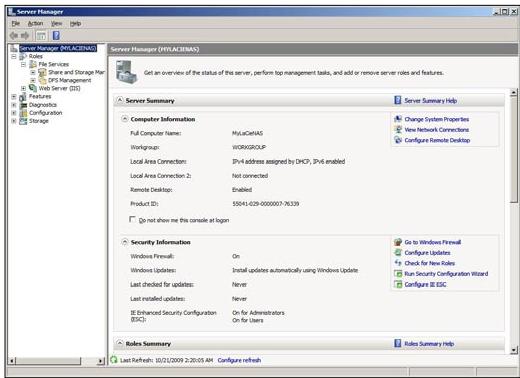
Task: Collapse the Roles Summary section
Action: coord(119,343)
